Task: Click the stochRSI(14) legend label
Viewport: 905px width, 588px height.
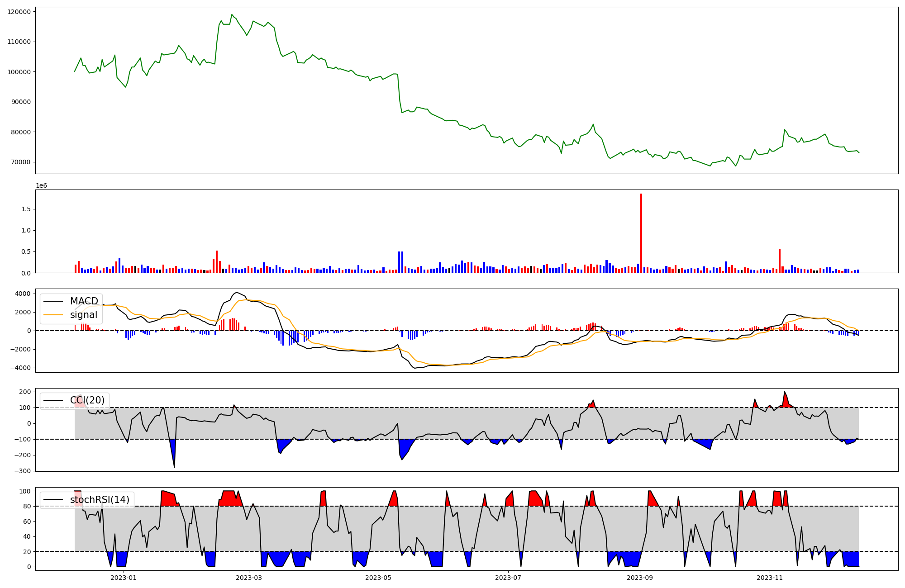Action: [x=100, y=499]
